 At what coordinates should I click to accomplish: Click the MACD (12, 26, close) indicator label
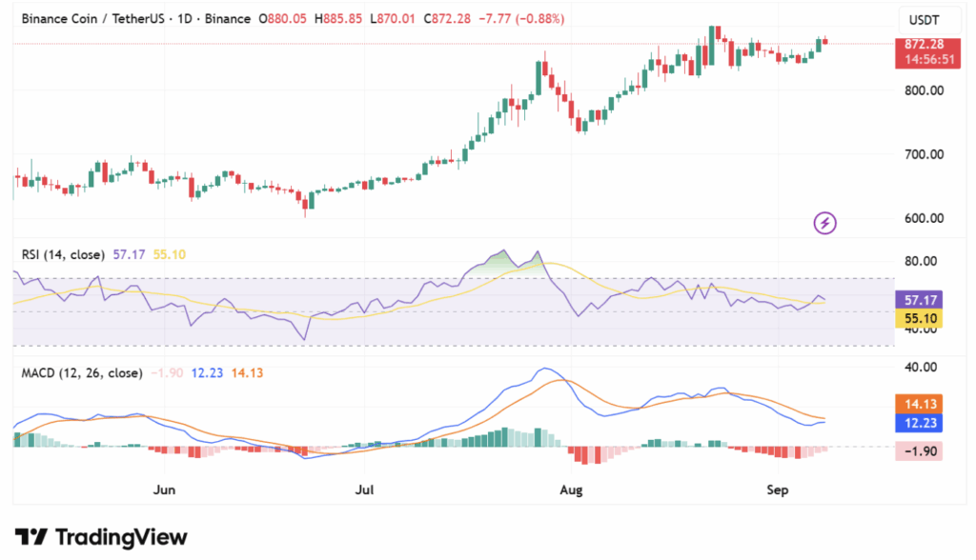(x=82, y=372)
